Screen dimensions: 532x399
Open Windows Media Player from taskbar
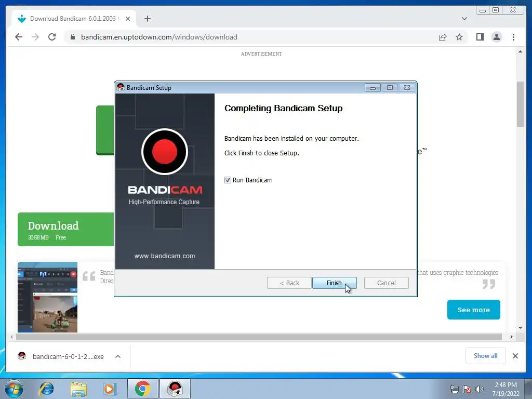point(109,389)
